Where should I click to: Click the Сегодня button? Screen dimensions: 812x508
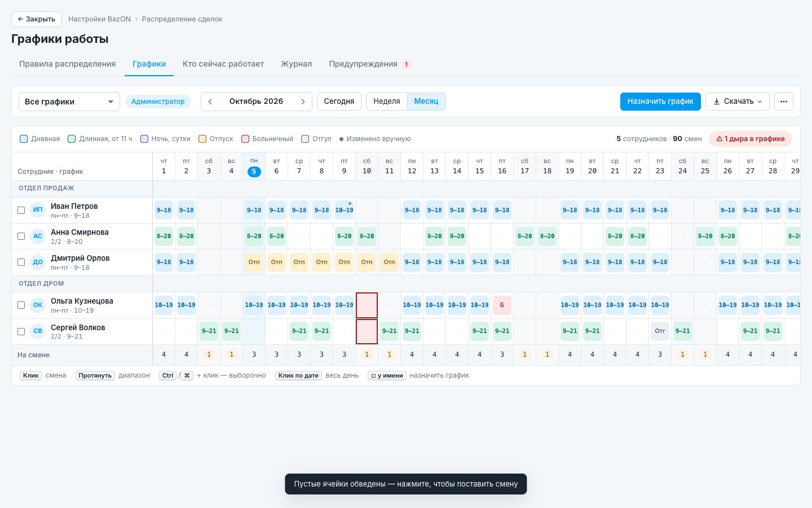pos(339,102)
